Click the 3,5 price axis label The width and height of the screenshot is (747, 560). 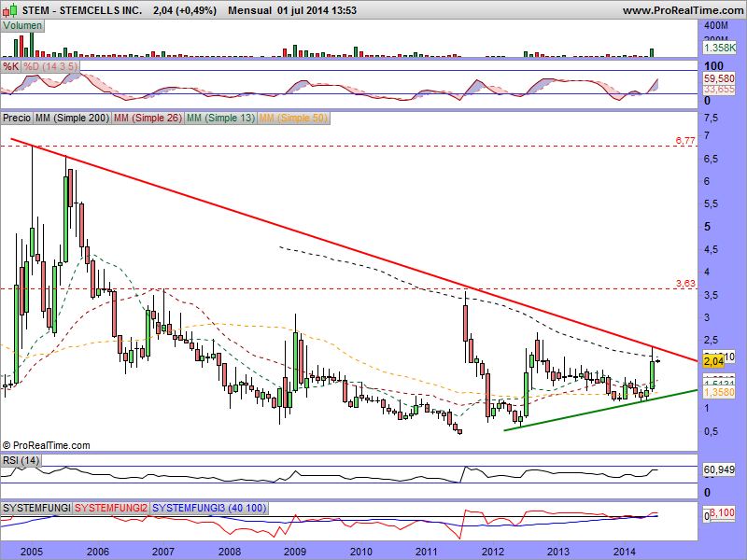711,295
